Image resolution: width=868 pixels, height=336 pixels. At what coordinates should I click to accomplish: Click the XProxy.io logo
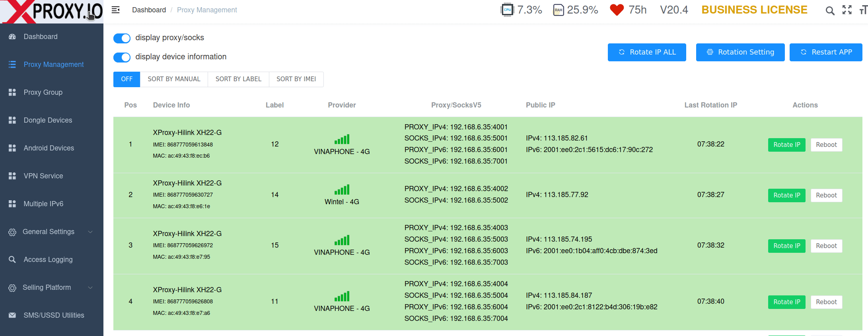click(x=52, y=12)
